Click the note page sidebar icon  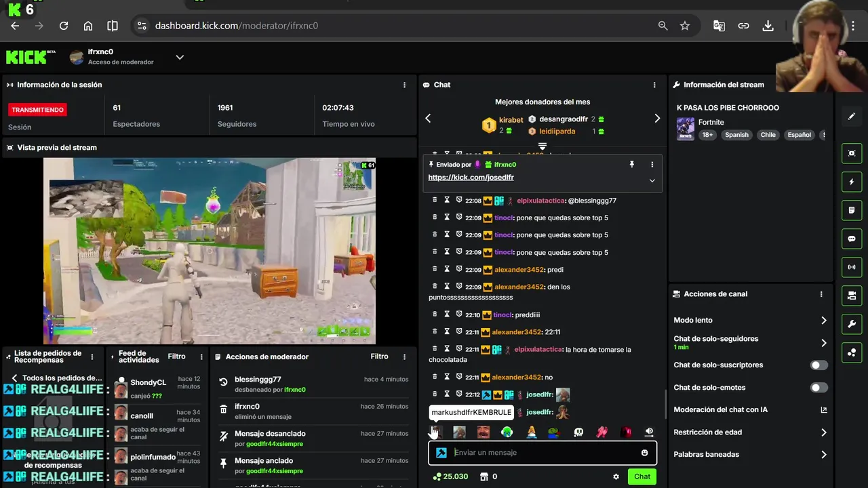pyautogui.click(x=852, y=210)
